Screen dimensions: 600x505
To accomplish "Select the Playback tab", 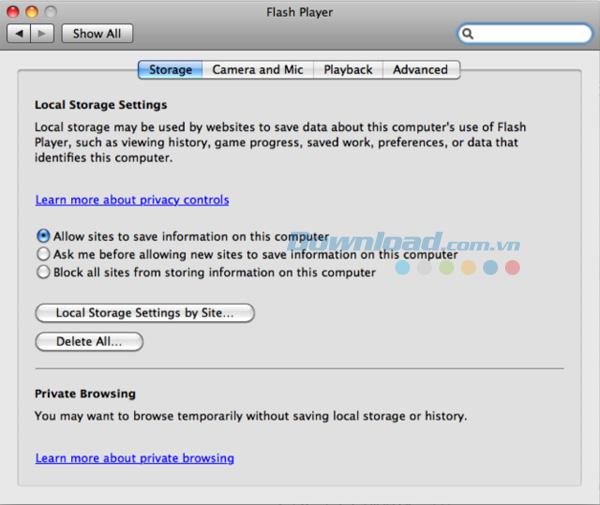I will [348, 70].
